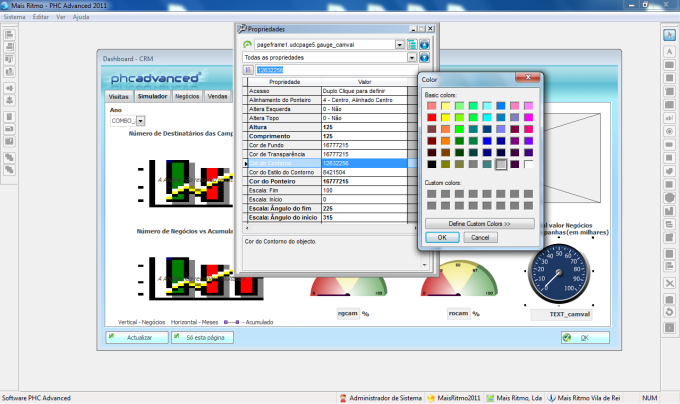Click the Center Horizontally layout icon
The height and width of the screenshot is (404, 680).
pos(9,88)
